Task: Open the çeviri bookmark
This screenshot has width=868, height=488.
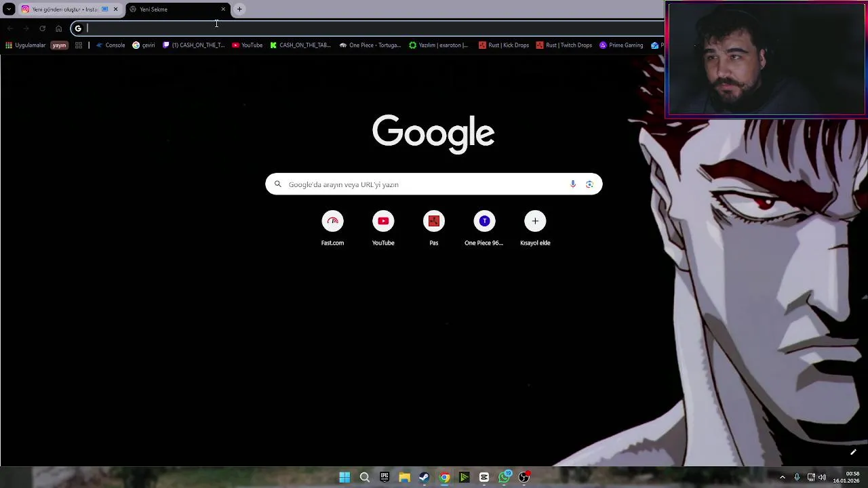Action: [144, 45]
